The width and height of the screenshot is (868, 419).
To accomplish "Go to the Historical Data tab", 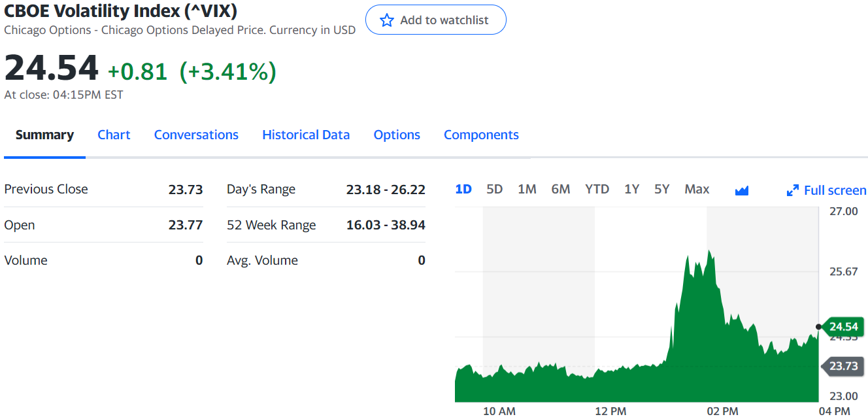I will click(306, 135).
